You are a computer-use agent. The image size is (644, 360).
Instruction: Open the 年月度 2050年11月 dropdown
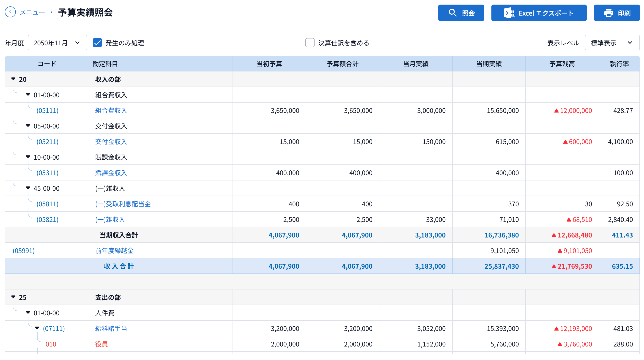[x=58, y=43]
